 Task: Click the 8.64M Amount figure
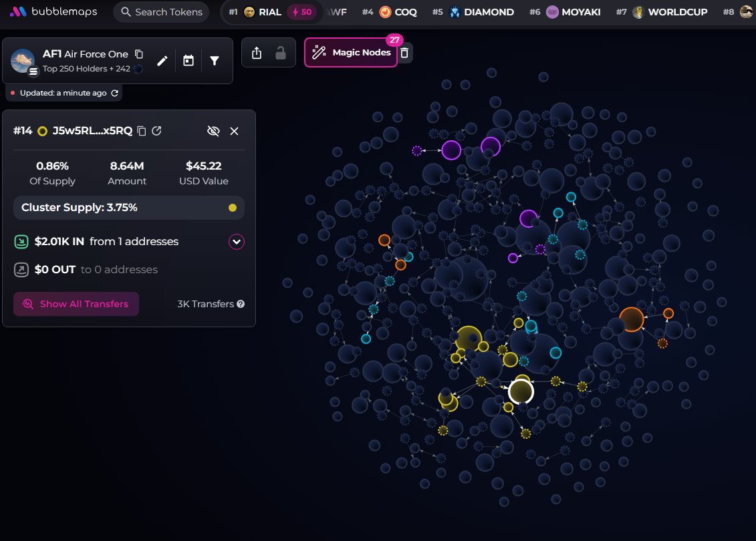pos(127,166)
